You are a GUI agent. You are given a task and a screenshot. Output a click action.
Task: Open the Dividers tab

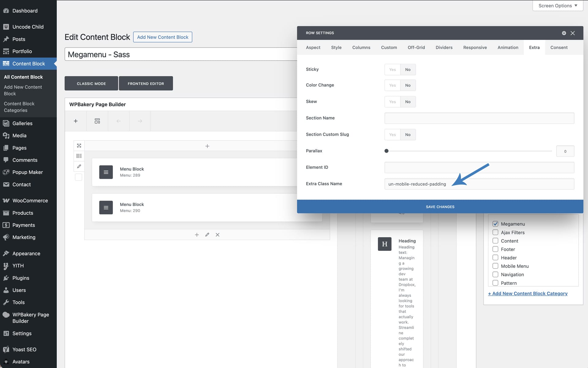tap(444, 48)
